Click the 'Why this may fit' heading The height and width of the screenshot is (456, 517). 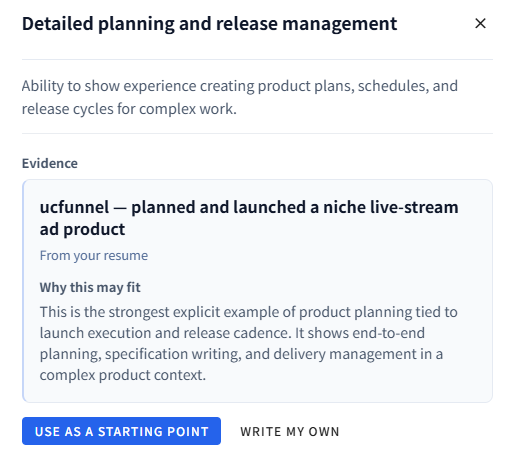(90, 287)
